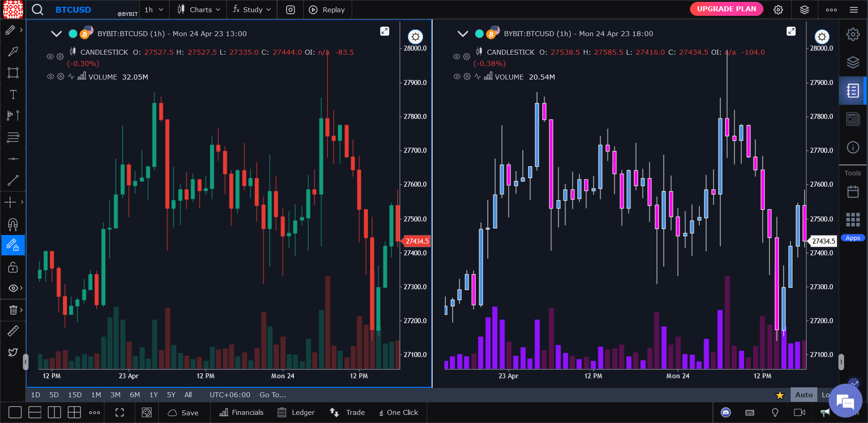
Task: Select the four-pane grid layout
Action: click(74, 413)
